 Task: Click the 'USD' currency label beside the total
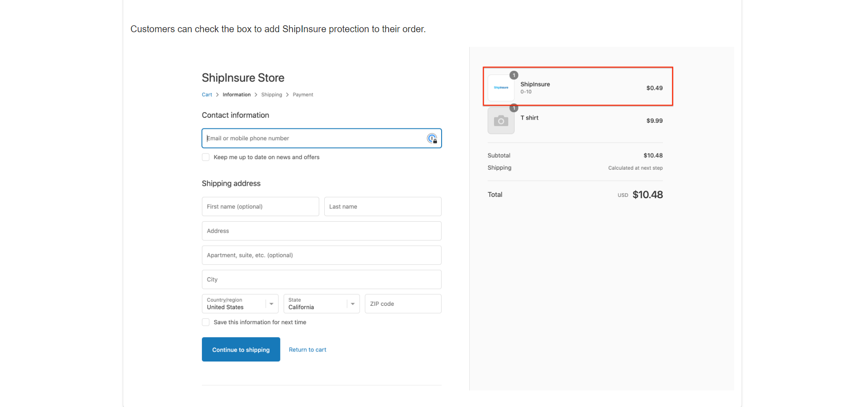(x=622, y=195)
